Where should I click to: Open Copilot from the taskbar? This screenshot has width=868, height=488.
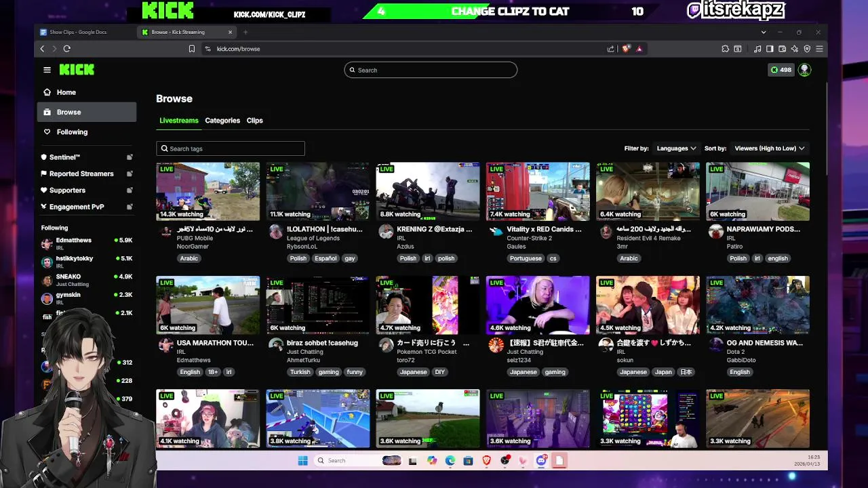tap(432, 461)
